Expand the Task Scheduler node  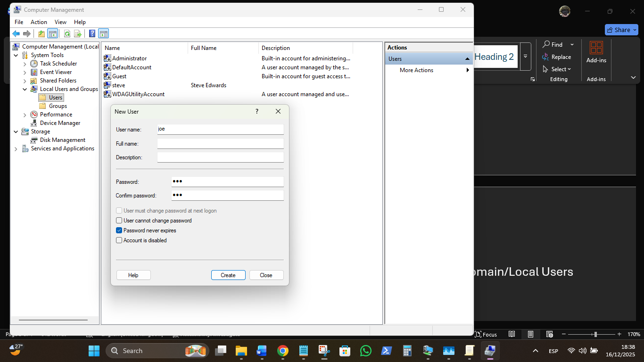pyautogui.click(x=25, y=64)
